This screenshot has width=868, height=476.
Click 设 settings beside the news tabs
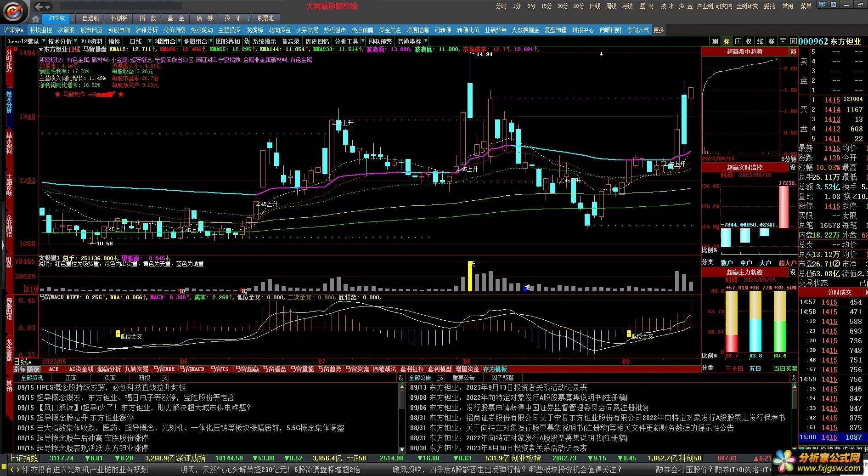point(401,378)
